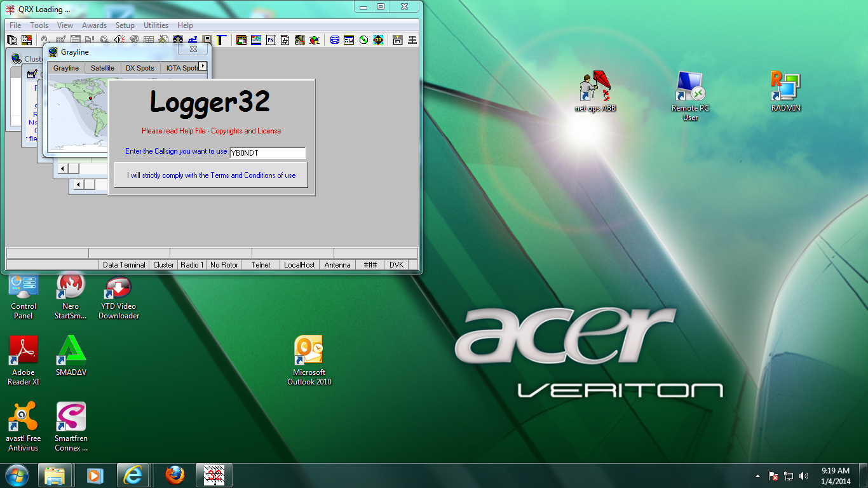Switch to the DX Spots tab
The height and width of the screenshot is (488, 868).
(140, 68)
